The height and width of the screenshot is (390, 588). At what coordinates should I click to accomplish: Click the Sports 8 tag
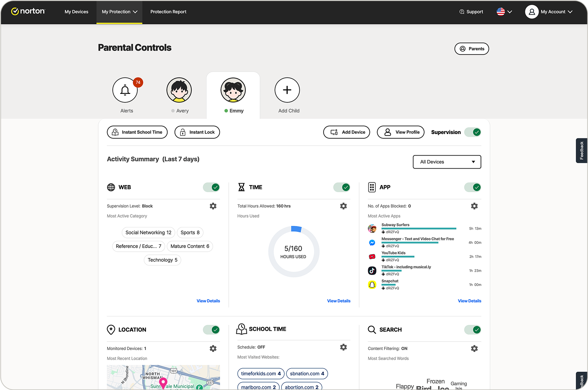pos(190,233)
